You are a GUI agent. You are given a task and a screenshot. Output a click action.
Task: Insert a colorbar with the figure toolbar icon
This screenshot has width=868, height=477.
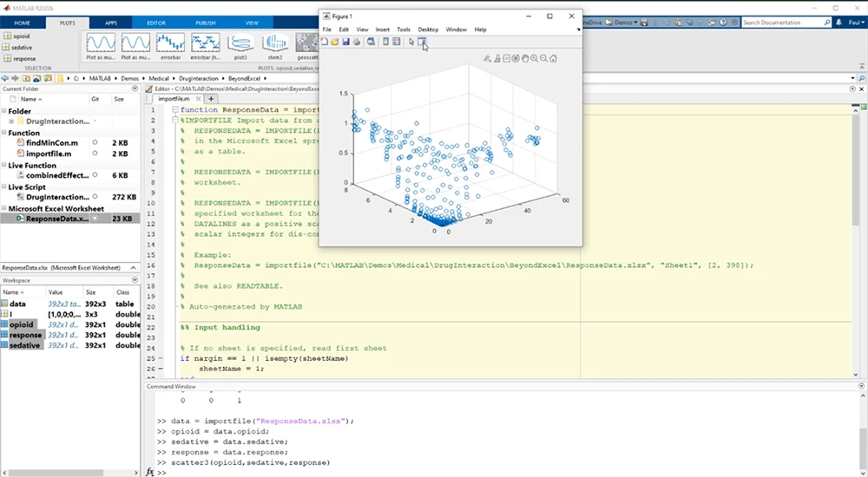click(x=386, y=42)
